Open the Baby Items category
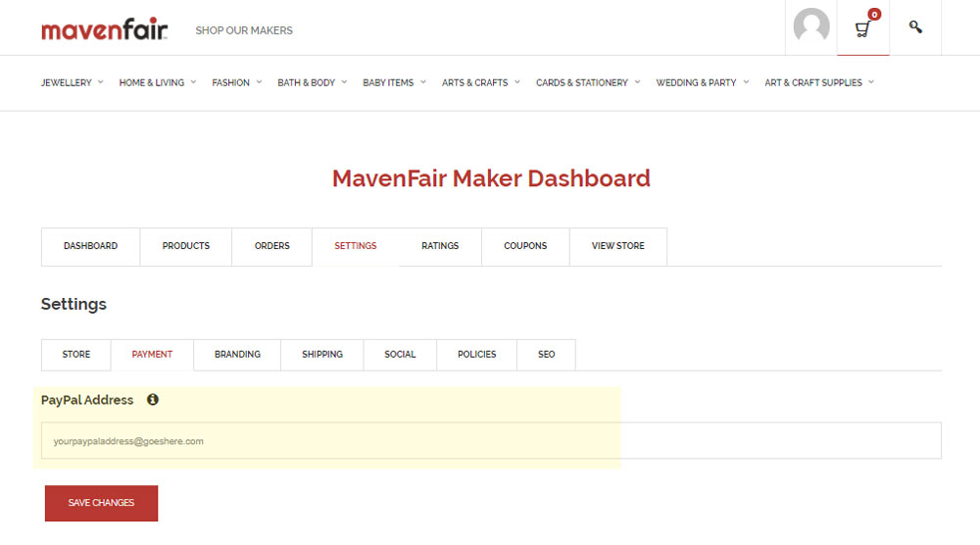The height and width of the screenshot is (545, 980). 388,82
